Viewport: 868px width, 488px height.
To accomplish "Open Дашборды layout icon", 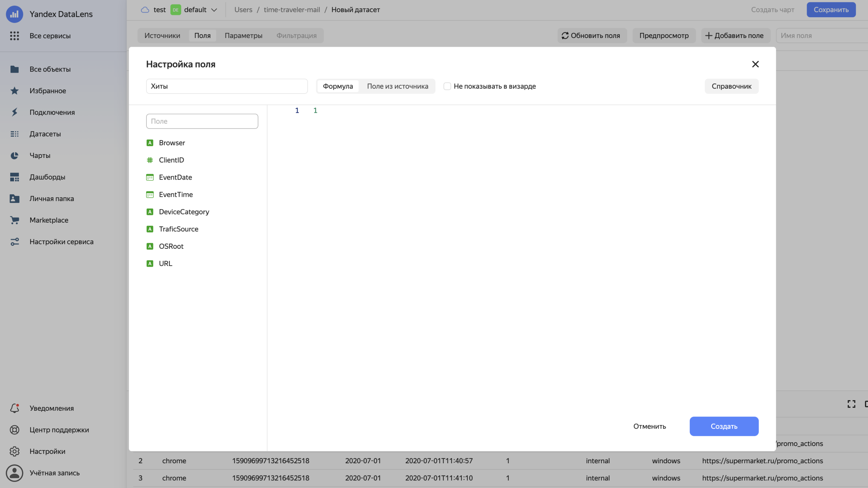I will 14,177.
